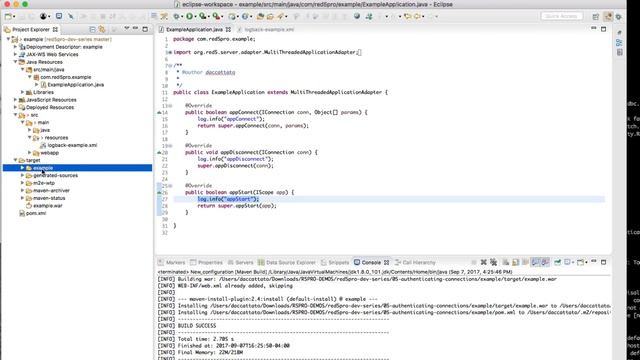The height and width of the screenshot is (360, 640).
Task: Select the m2e-wtp folder
Action: 44,183
